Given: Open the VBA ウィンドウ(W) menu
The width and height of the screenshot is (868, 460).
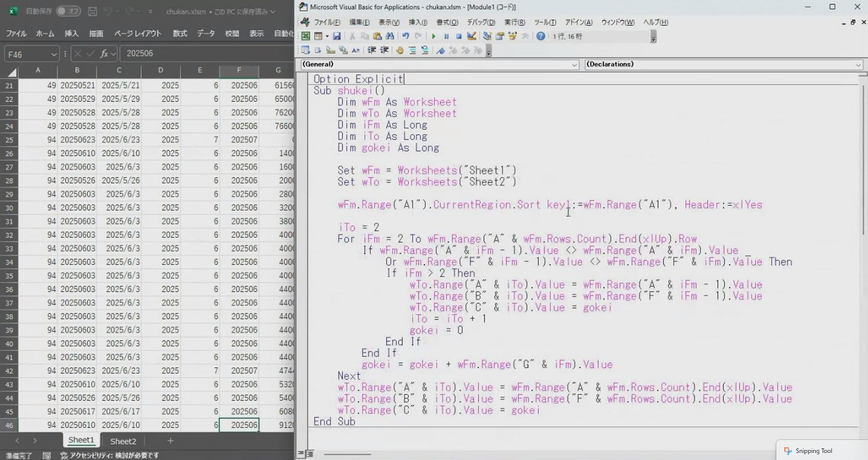Looking at the screenshot, I should pyautogui.click(x=618, y=22).
